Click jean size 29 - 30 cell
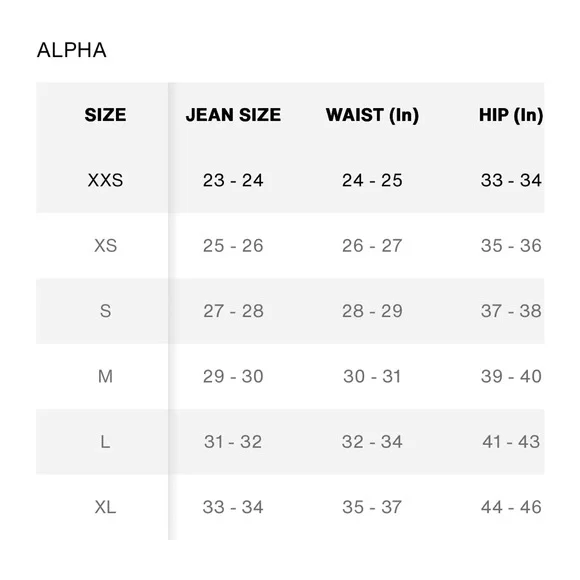580x580 pixels. click(233, 377)
